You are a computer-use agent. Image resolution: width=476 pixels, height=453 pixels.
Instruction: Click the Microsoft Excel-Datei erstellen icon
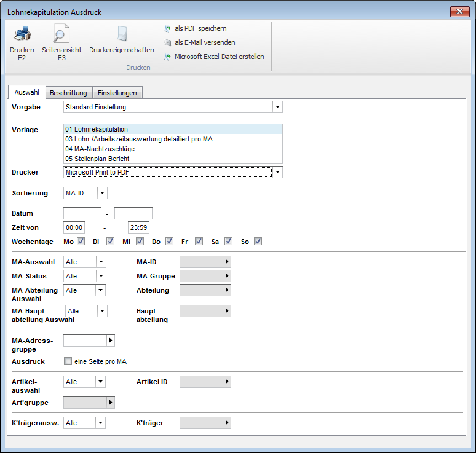pos(167,57)
